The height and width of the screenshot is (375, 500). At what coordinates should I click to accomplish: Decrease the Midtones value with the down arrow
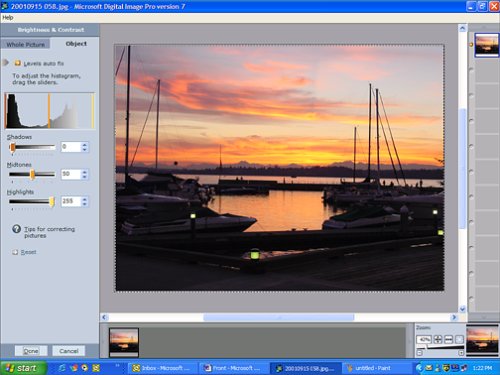85,177
